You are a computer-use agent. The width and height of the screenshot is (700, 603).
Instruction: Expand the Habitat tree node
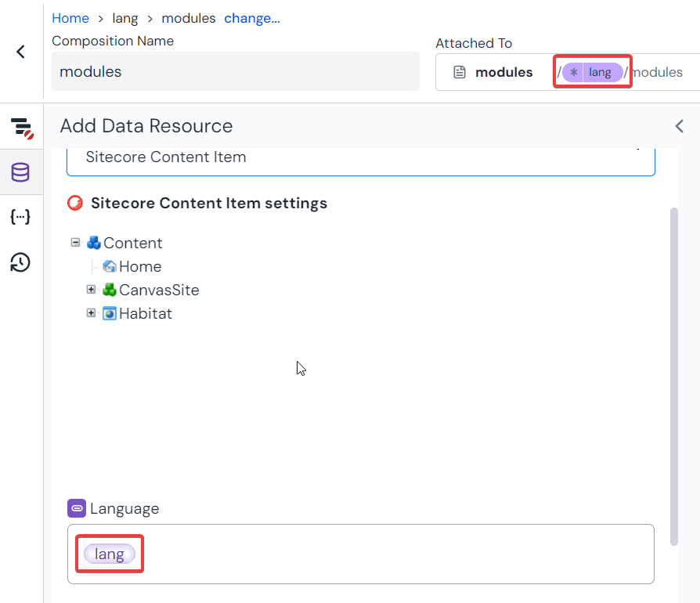pos(91,313)
